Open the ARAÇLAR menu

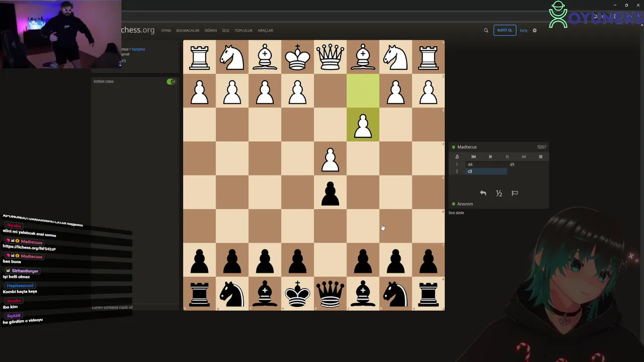point(265,30)
